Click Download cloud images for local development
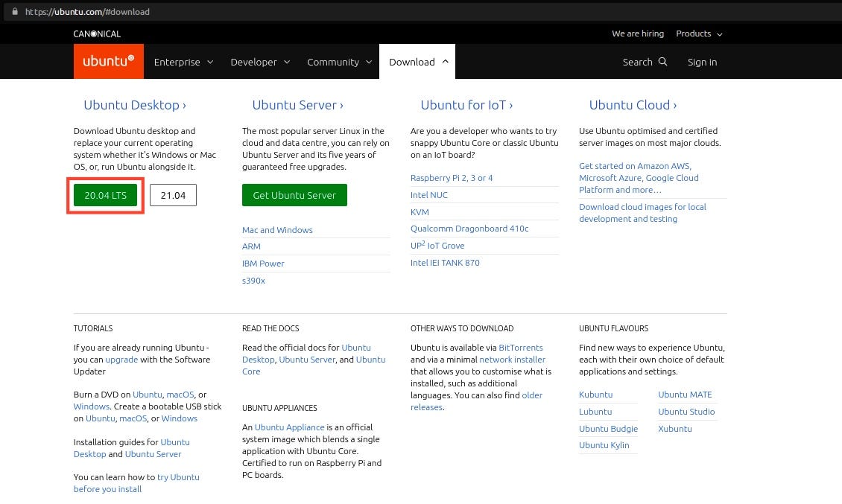 (x=642, y=213)
